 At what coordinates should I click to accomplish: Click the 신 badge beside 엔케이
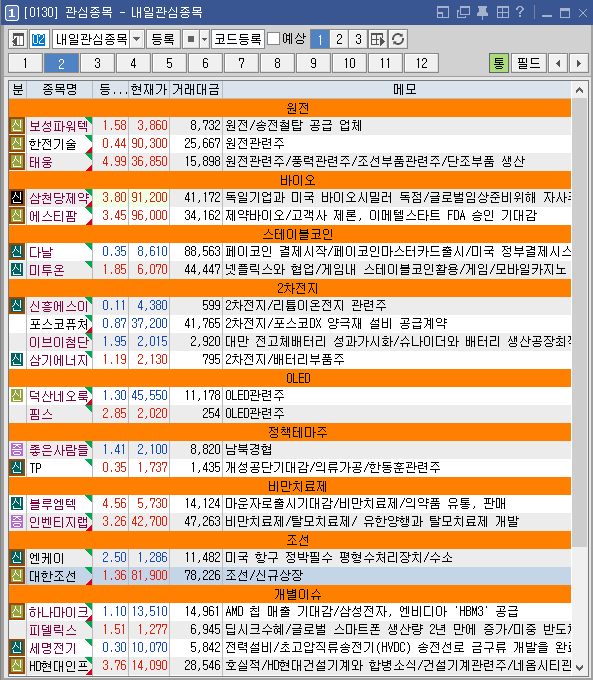[17, 557]
